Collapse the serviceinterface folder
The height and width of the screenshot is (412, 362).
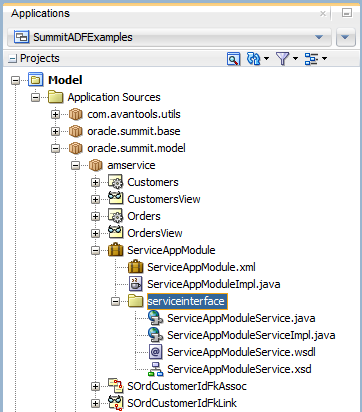pyautogui.click(x=115, y=301)
